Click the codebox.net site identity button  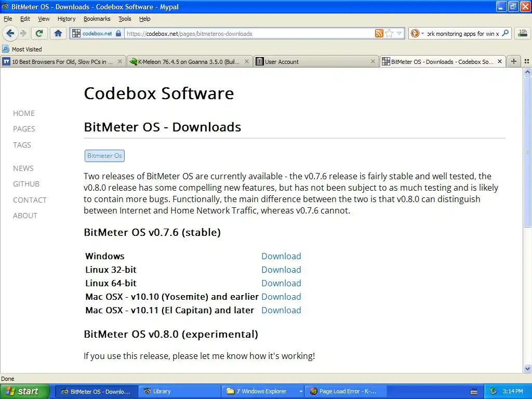point(97,34)
